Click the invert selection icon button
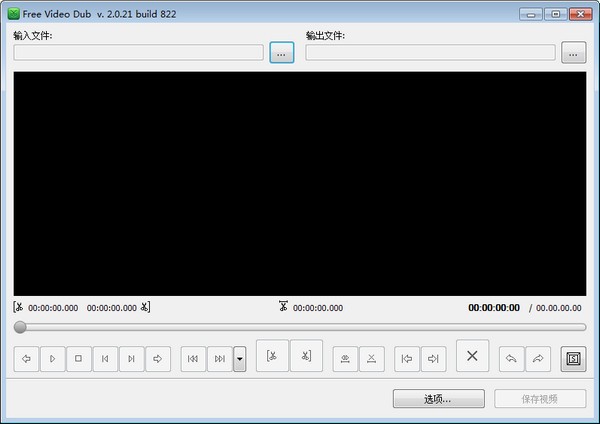This screenshot has height=424, width=600. click(x=345, y=359)
